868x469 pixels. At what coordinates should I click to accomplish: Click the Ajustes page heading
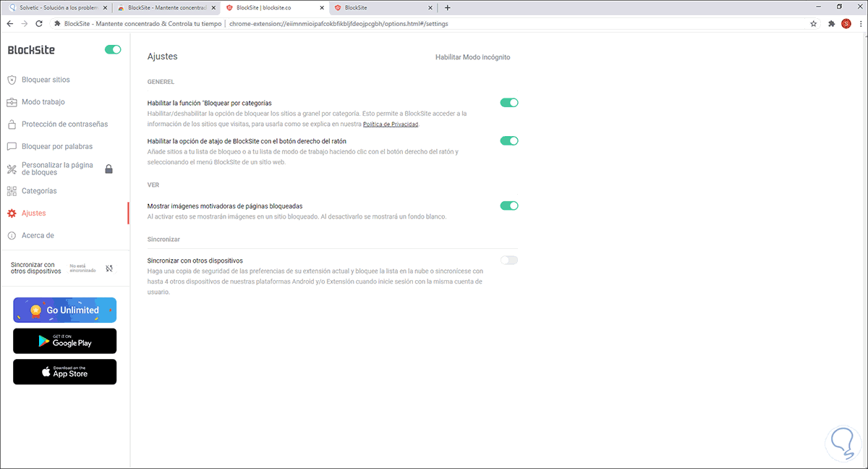[x=162, y=56]
